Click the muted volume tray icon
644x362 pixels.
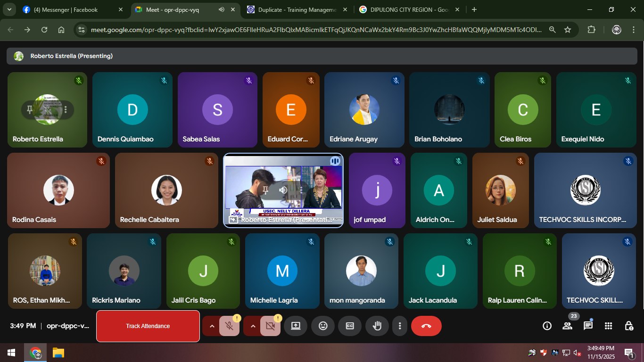[577, 353]
